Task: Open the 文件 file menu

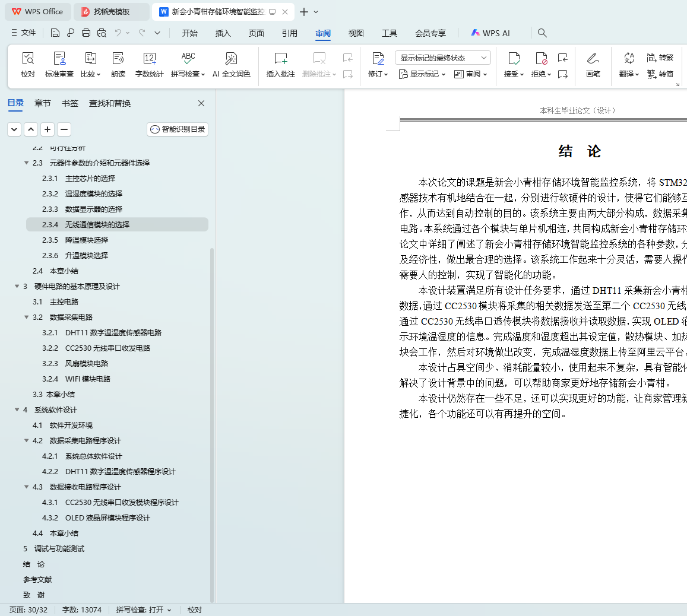Action: [24, 33]
